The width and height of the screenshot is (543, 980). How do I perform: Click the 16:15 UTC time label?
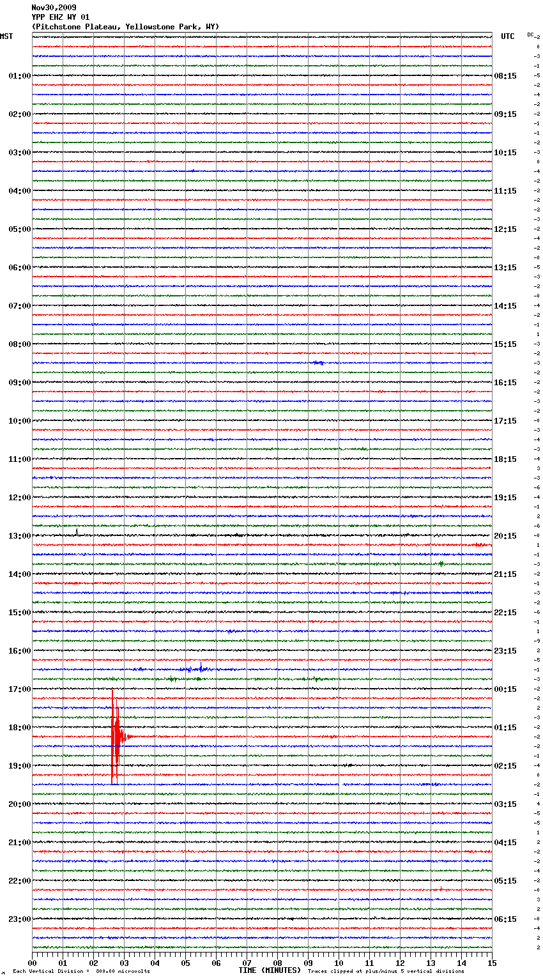[x=505, y=383]
